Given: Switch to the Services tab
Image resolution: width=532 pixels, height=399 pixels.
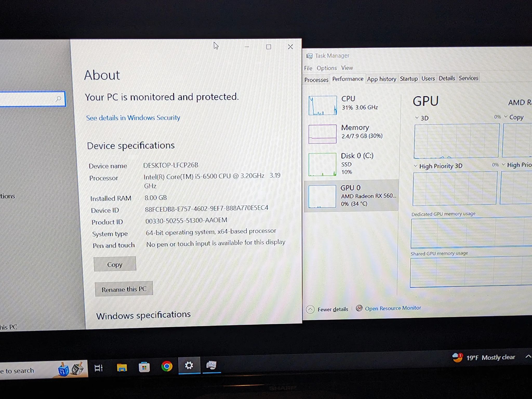Looking at the screenshot, I should tap(468, 78).
